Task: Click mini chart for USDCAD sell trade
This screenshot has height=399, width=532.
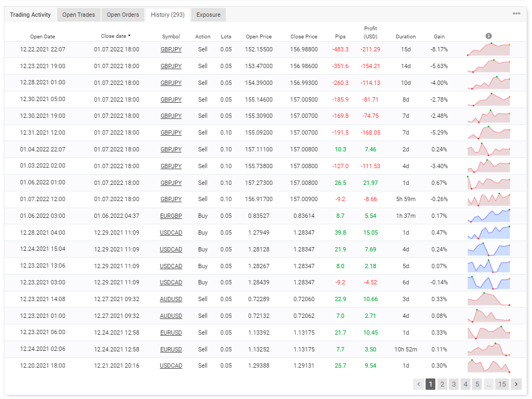Action: tap(489, 365)
